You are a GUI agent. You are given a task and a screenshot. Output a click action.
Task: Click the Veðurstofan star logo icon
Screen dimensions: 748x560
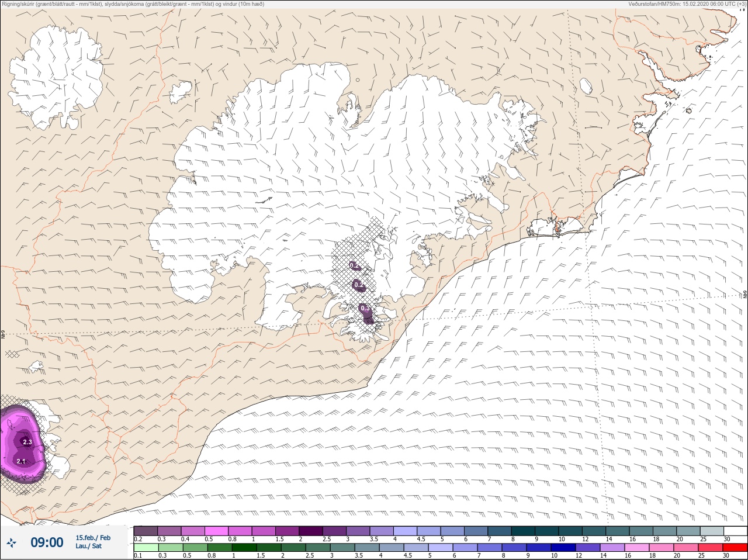(x=11, y=542)
